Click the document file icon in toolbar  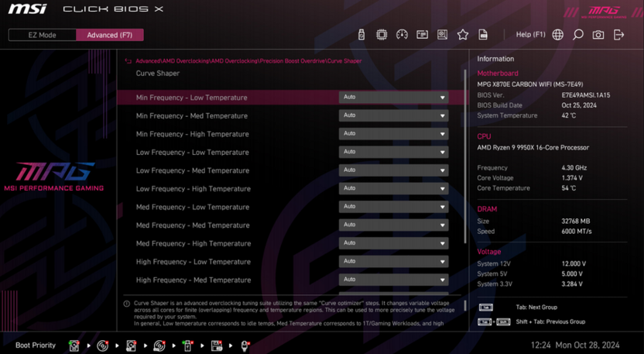pos(483,35)
